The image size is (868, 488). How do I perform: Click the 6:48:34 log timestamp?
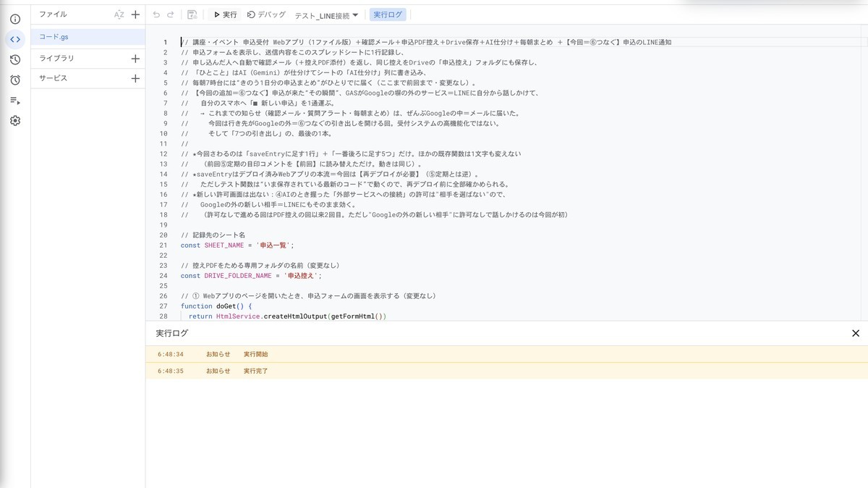pyautogui.click(x=171, y=354)
